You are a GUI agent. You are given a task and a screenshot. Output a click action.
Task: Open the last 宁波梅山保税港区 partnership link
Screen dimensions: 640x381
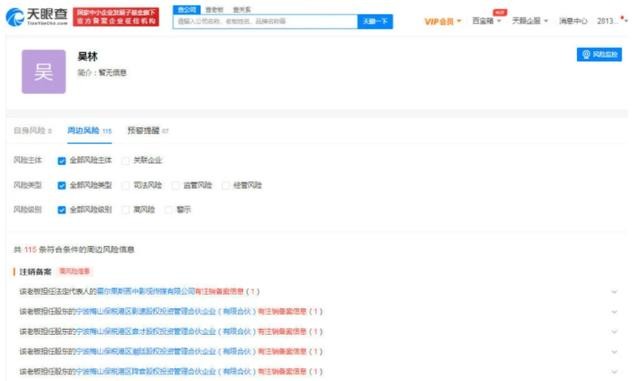[x=166, y=372]
